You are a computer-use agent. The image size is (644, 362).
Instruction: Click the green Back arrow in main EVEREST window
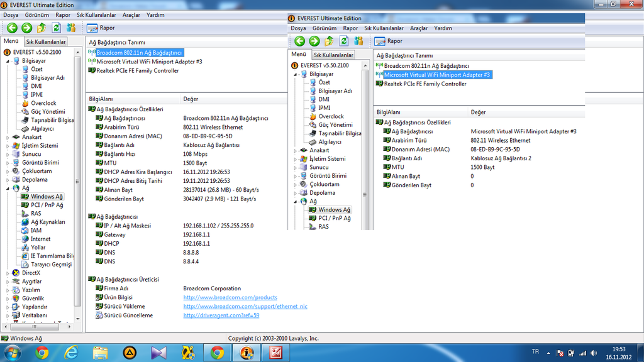pos(13,28)
